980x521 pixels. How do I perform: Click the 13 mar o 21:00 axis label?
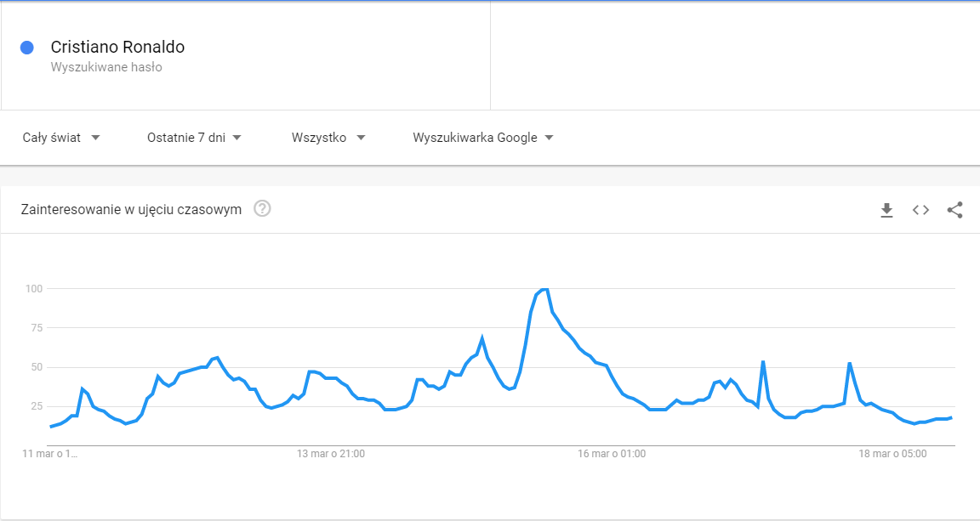[331, 454]
